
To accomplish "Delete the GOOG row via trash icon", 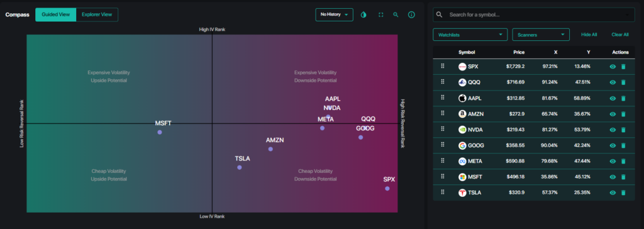I will [623, 145].
